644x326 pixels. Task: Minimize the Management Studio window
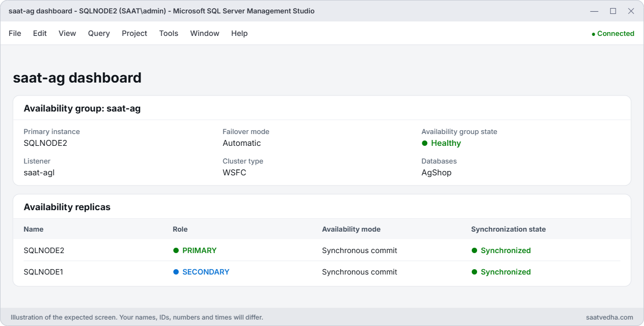click(594, 11)
